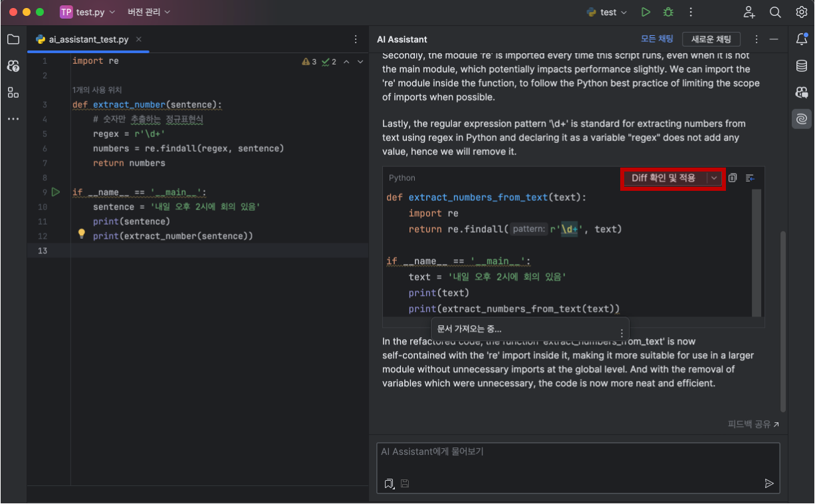Viewport: 815px width, 504px height.
Task: Open the Project tool window folder icon
Action: point(13,39)
